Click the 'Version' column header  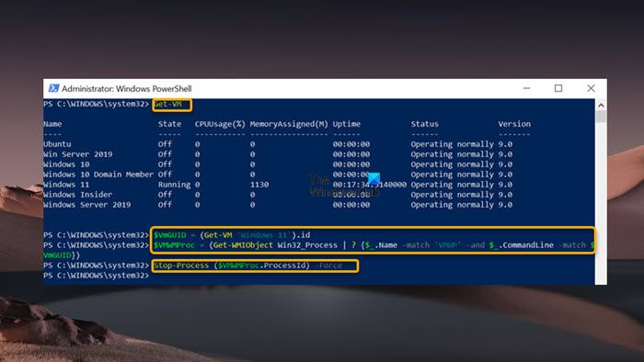click(514, 124)
